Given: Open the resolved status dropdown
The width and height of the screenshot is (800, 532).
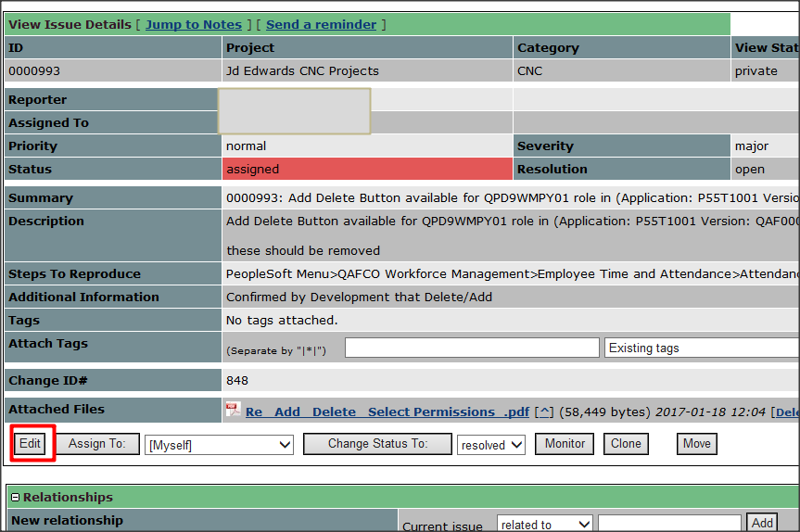Looking at the screenshot, I should click(x=490, y=445).
